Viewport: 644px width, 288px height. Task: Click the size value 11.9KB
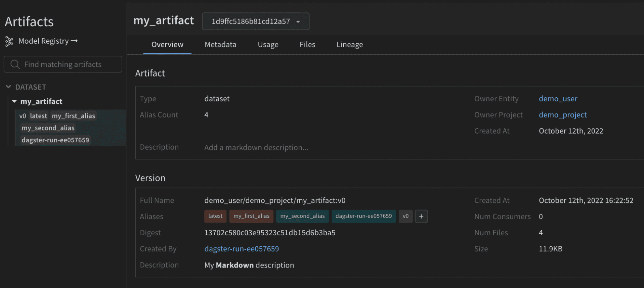(x=551, y=249)
